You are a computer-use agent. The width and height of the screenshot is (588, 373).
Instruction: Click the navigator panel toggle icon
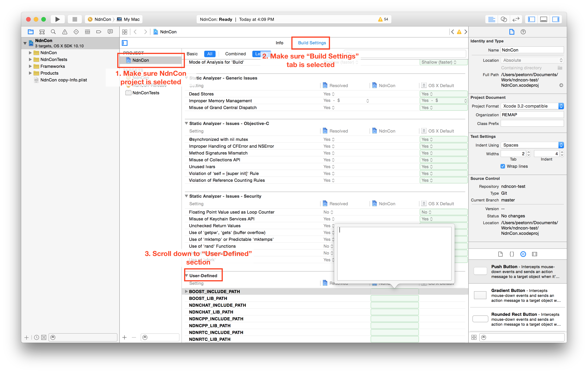click(x=533, y=20)
